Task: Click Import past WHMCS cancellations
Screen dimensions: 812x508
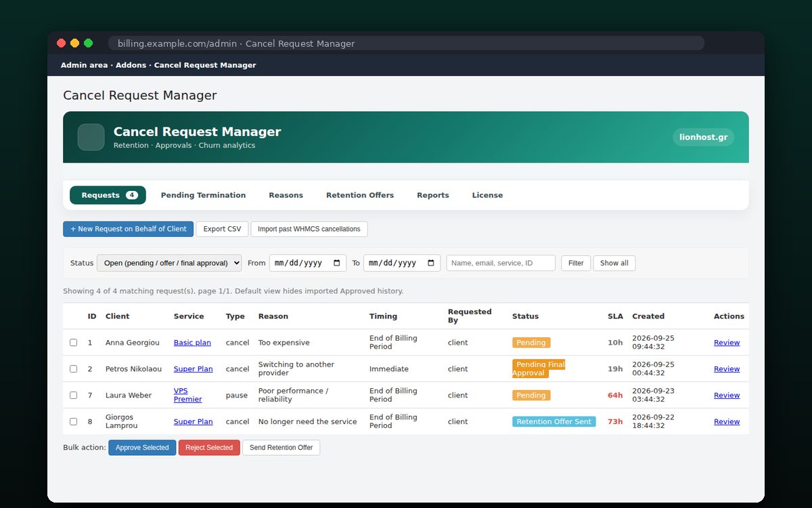Action: pos(309,229)
